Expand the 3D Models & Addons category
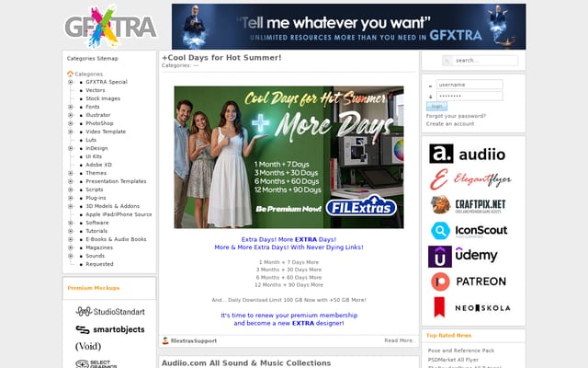The height and width of the screenshot is (368, 588). (71, 206)
